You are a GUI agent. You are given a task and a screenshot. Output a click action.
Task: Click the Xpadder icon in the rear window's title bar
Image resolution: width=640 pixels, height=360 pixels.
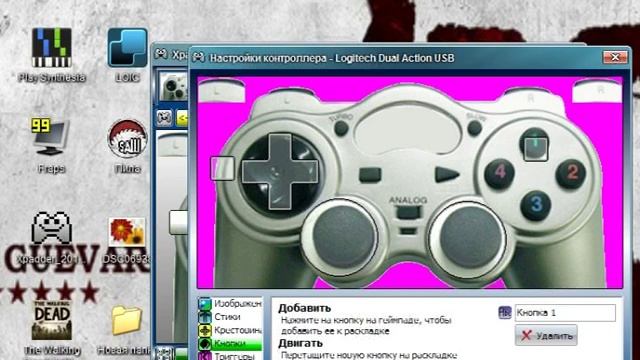tap(161, 54)
